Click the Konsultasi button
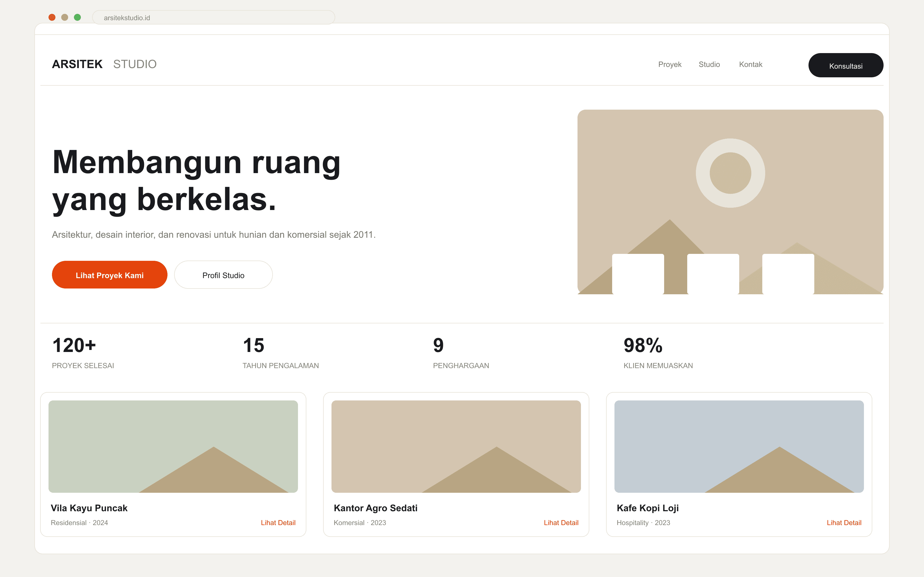This screenshot has width=924, height=577. [846, 65]
